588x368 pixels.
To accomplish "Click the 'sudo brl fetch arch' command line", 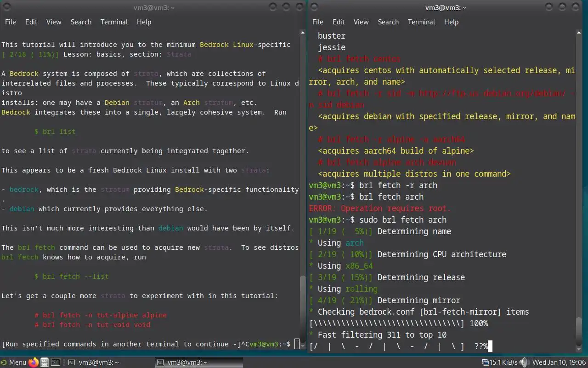I will coord(403,220).
